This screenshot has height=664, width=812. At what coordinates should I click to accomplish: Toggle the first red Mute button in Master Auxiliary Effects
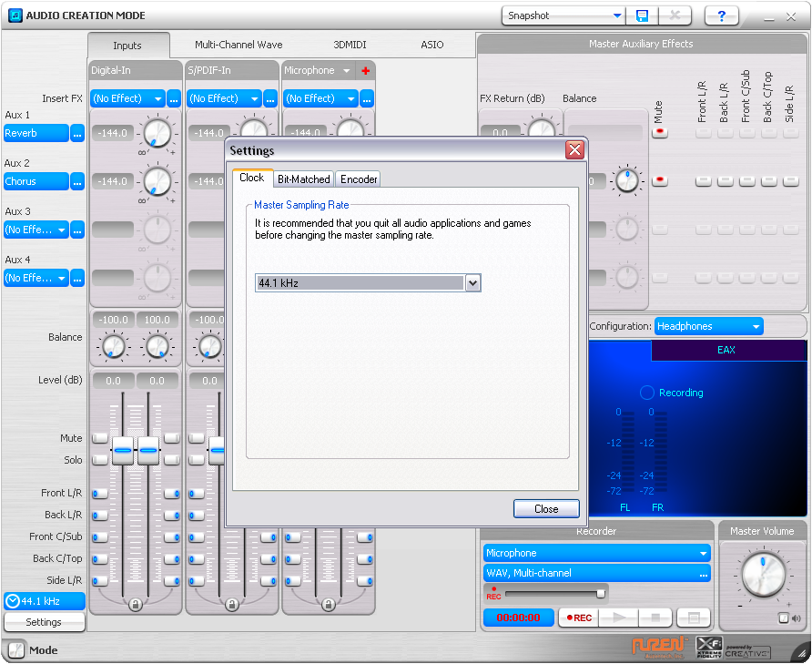click(x=659, y=132)
